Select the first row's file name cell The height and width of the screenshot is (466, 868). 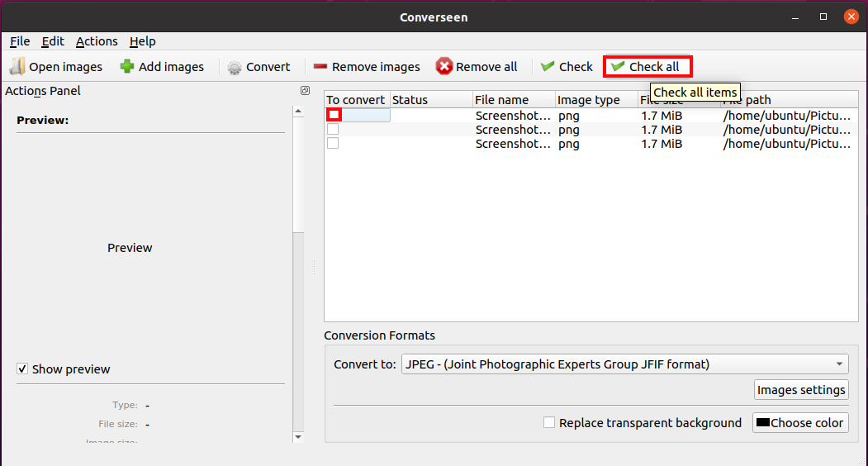514,115
